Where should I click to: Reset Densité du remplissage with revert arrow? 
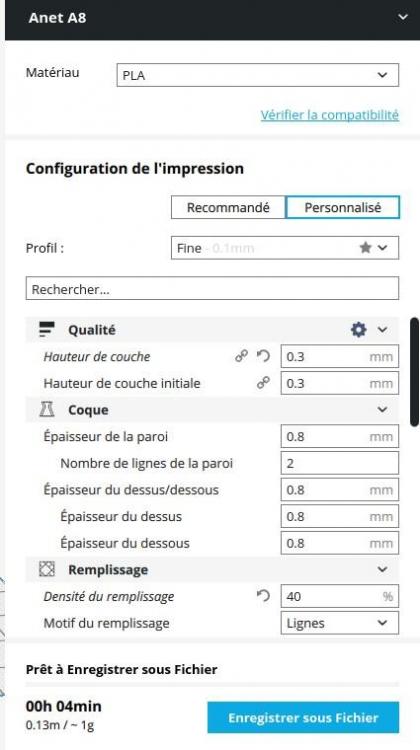263,596
